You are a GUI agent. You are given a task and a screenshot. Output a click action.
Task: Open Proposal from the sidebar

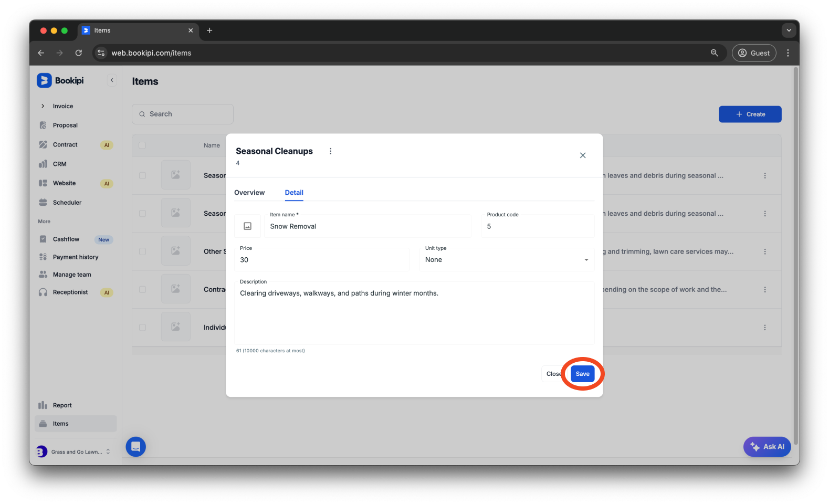[65, 125]
